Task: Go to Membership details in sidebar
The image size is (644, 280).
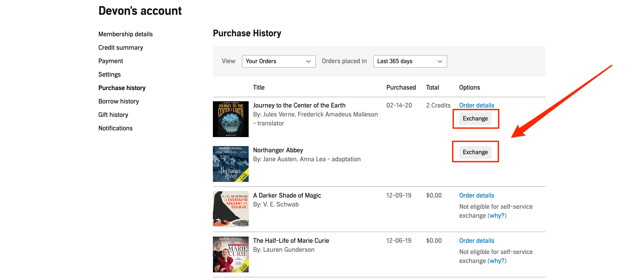Action: [125, 34]
